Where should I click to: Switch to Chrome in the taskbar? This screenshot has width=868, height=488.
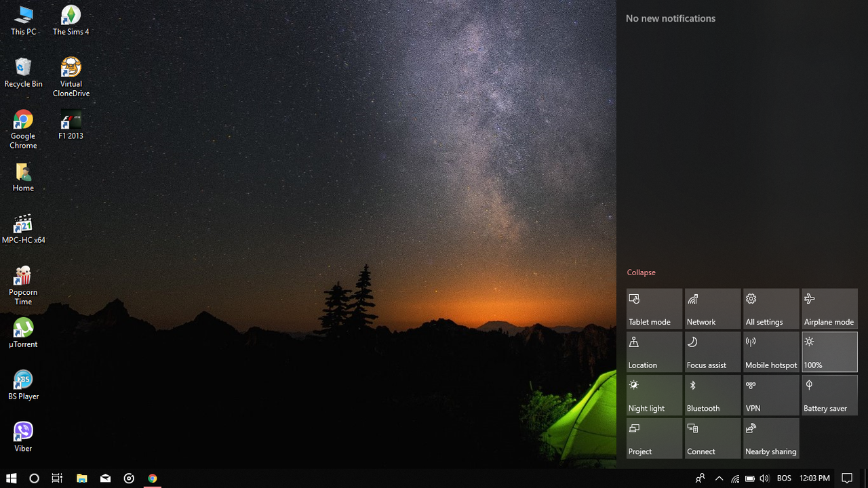[153, 479]
